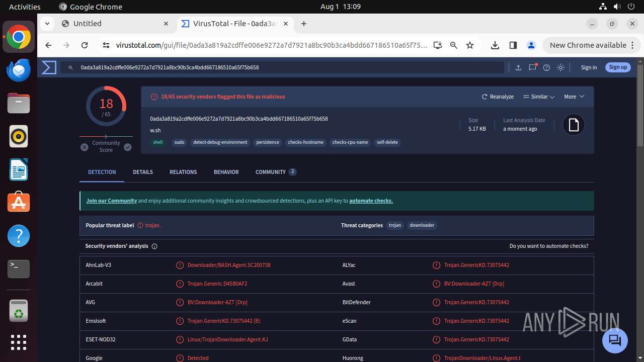
Task: Click the 'detect-debug-environment' tag
Action: [x=220, y=142]
